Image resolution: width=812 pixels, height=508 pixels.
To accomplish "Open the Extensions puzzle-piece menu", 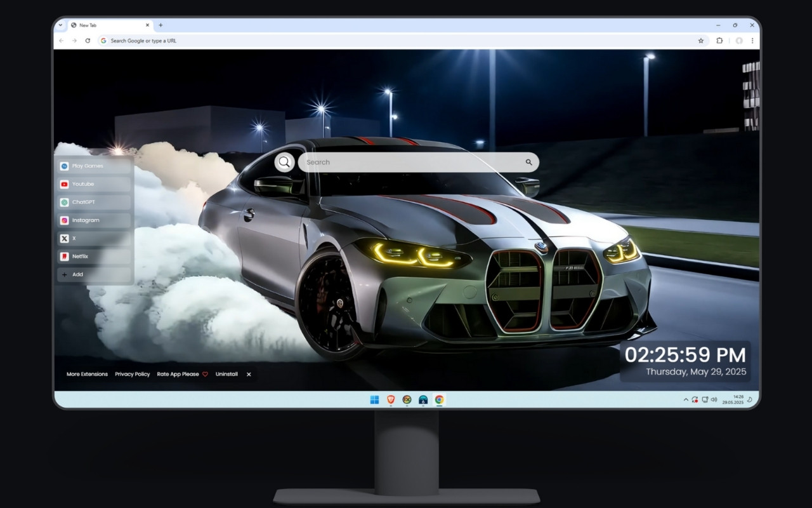I will tap(719, 40).
